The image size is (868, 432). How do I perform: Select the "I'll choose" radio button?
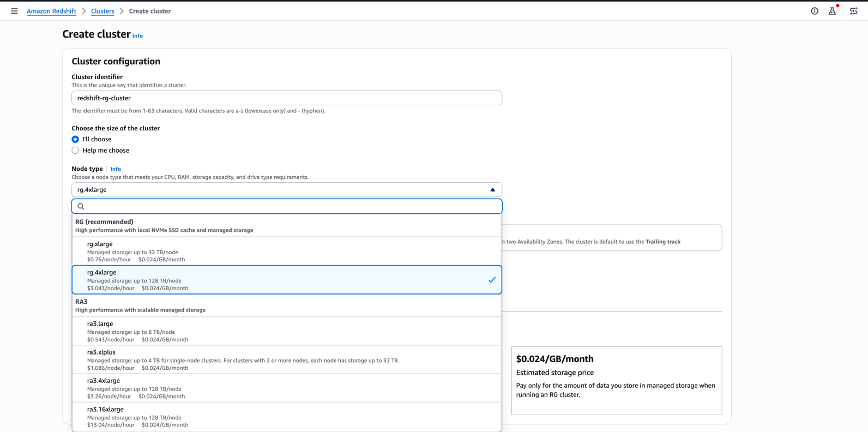click(75, 139)
